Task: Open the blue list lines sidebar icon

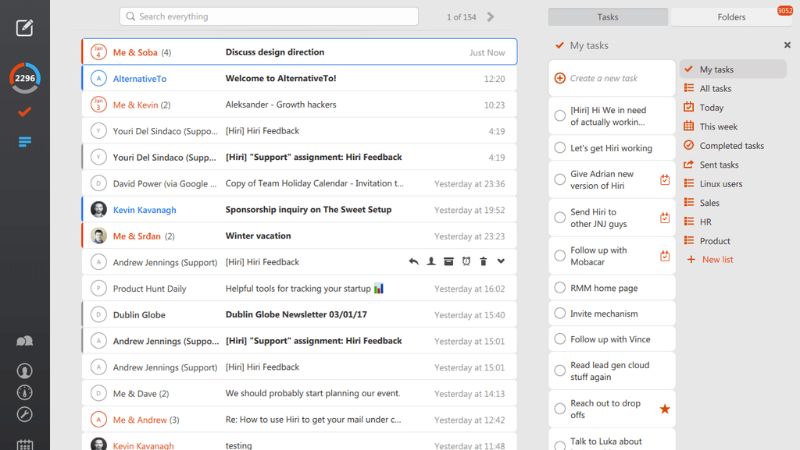Action: click(24, 141)
